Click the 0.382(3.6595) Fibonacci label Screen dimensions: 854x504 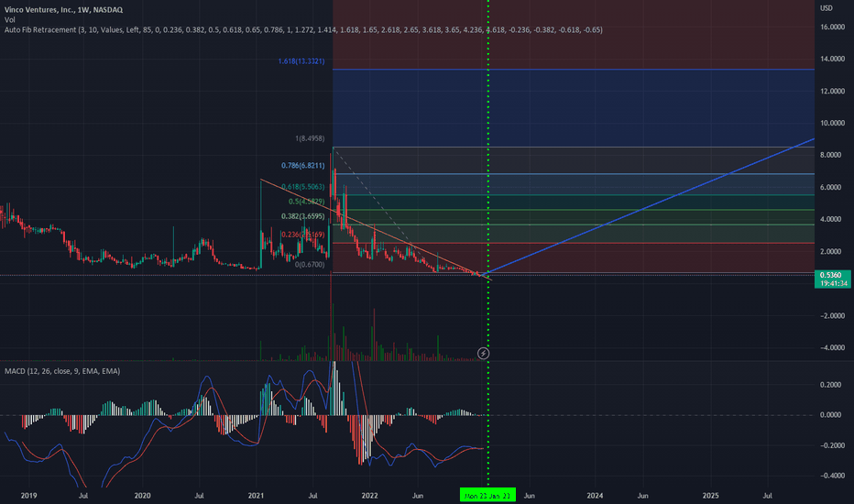coord(302,216)
